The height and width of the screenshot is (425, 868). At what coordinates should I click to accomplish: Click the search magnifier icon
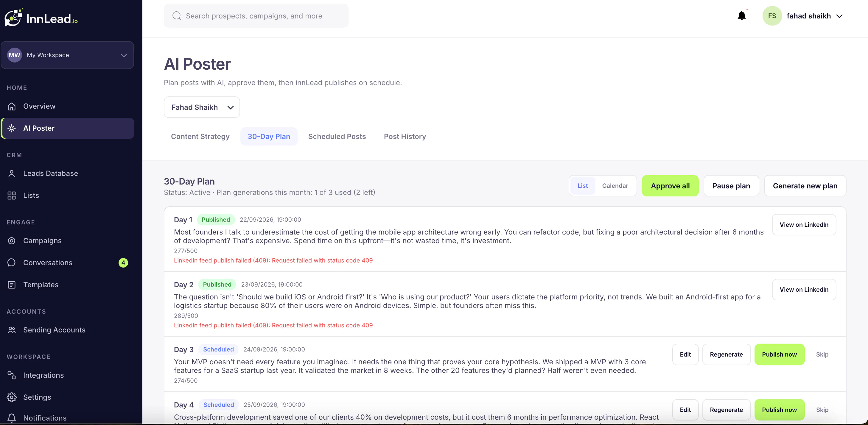[x=177, y=16]
